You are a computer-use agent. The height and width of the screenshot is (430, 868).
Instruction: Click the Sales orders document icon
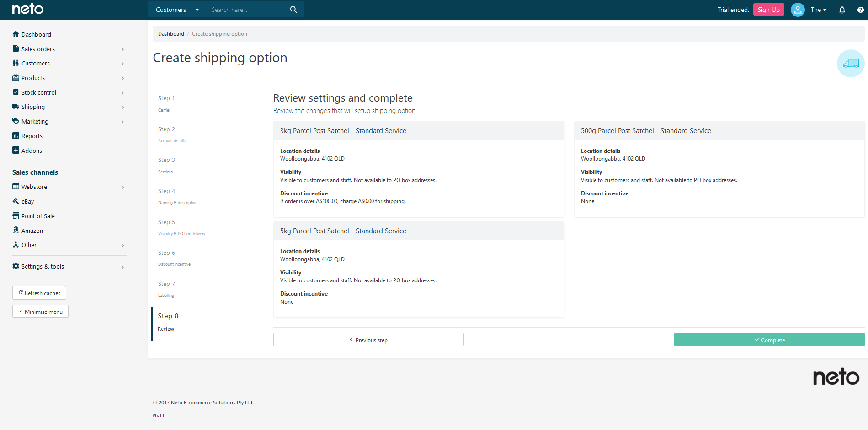16,48
